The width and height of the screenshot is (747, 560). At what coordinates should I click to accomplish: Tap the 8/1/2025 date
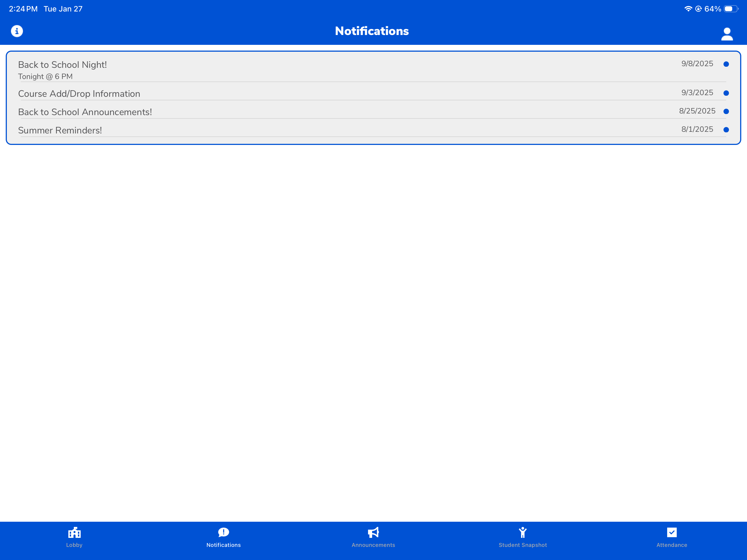697,129
